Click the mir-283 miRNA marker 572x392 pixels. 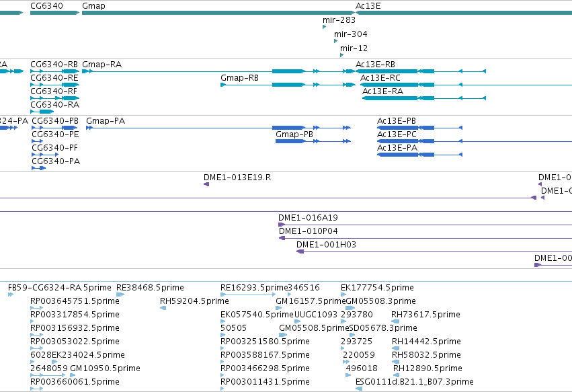pos(324,27)
